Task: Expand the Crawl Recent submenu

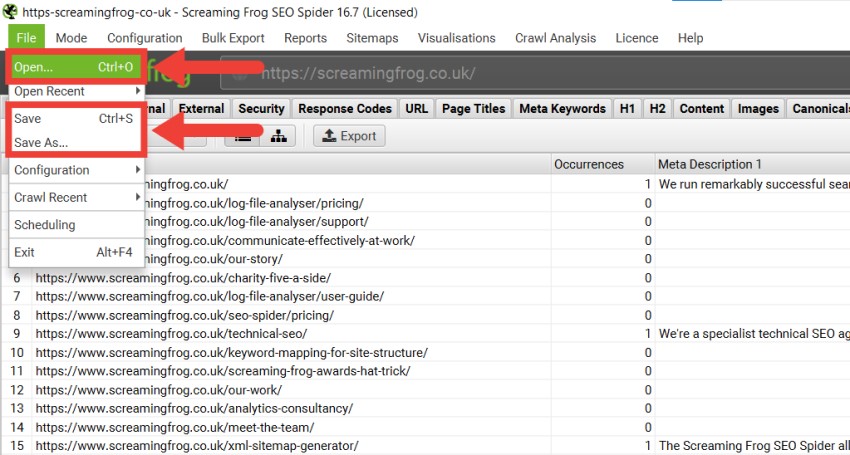Action: pos(76,197)
